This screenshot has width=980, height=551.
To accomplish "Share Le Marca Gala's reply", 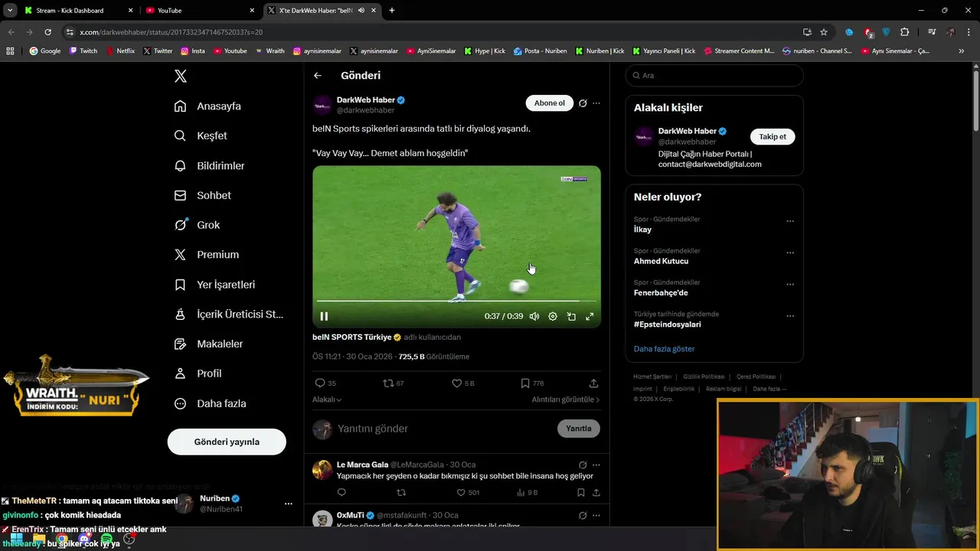I will click(x=596, y=493).
